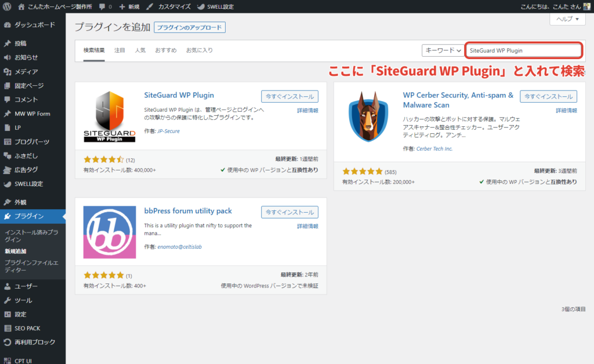
Task: Open the LP sidebar icon
Action: coord(7,128)
